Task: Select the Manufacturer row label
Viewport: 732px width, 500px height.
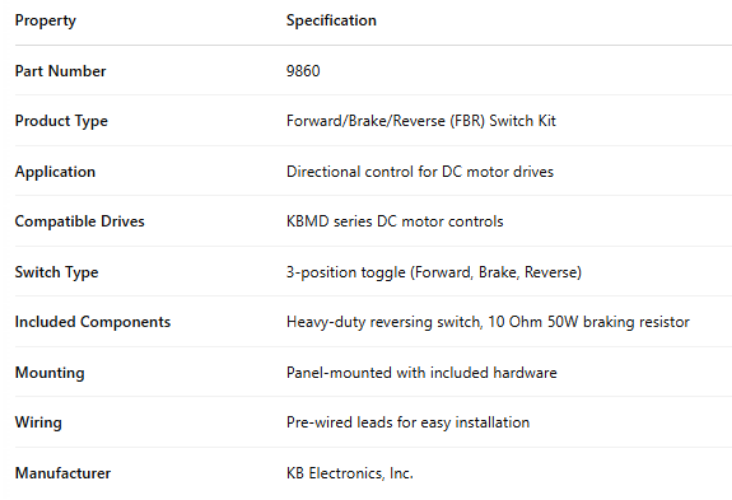Action: click(x=62, y=473)
